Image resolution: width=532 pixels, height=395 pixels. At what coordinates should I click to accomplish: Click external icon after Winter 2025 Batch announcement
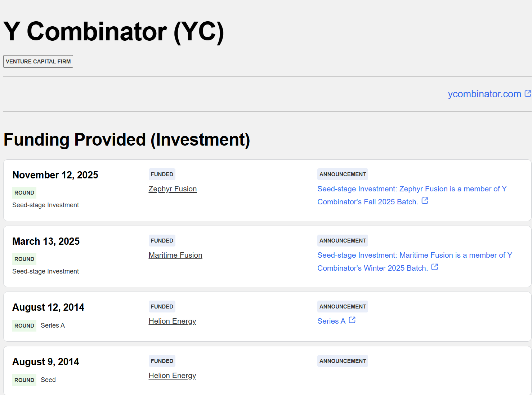click(x=434, y=267)
